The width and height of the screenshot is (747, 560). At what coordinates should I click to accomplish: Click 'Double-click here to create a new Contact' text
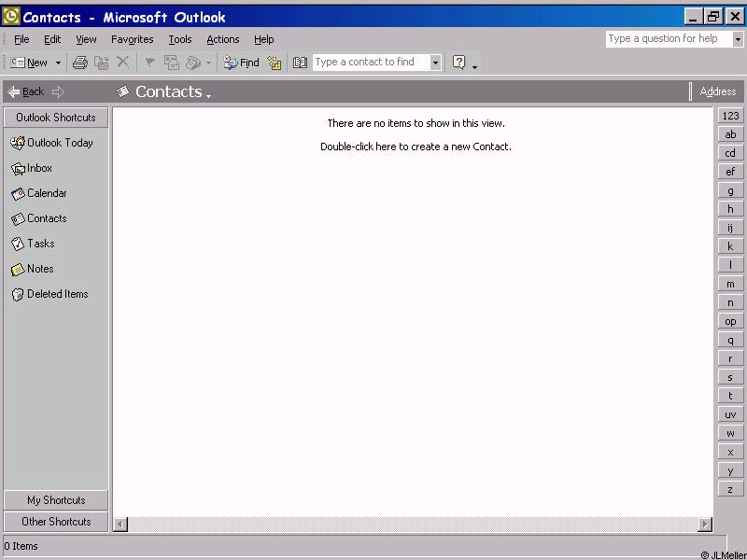click(416, 147)
